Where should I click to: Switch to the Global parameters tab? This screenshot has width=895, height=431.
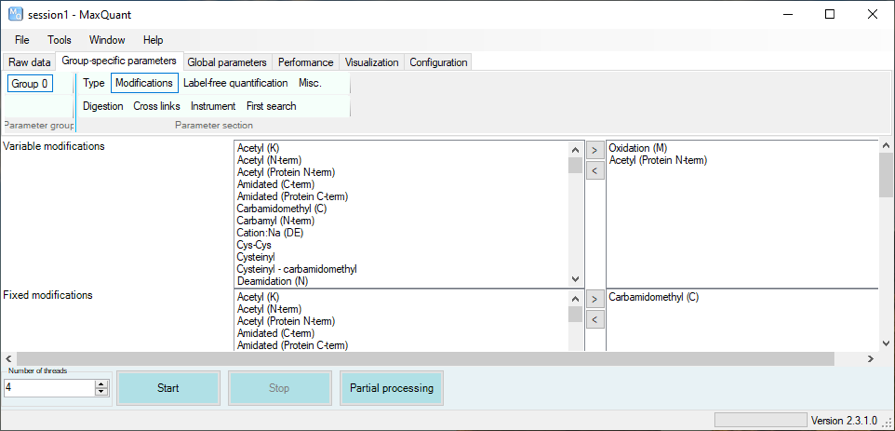(227, 62)
